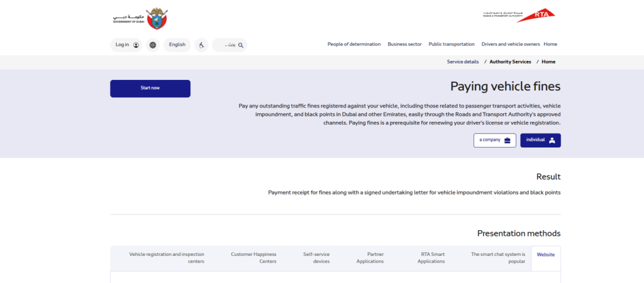The width and height of the screenshot is (644, 283).
Task: Select the individual option
Action: (x=540, y=140)
